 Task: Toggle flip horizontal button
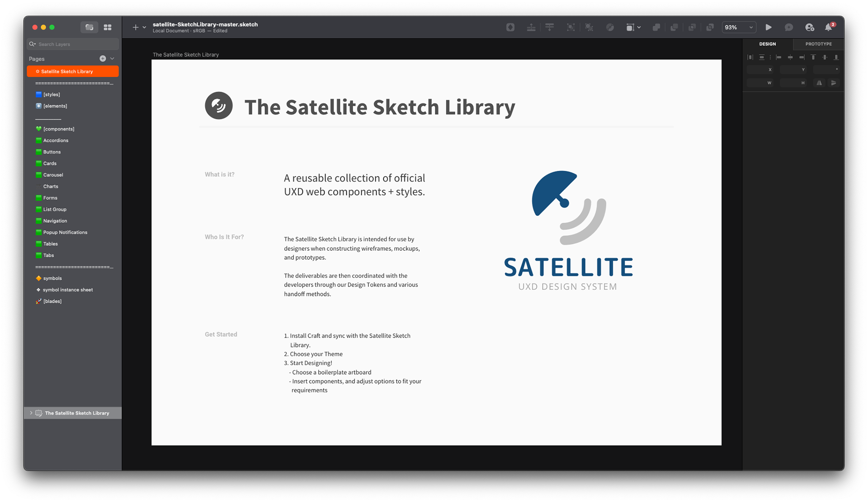819,83
